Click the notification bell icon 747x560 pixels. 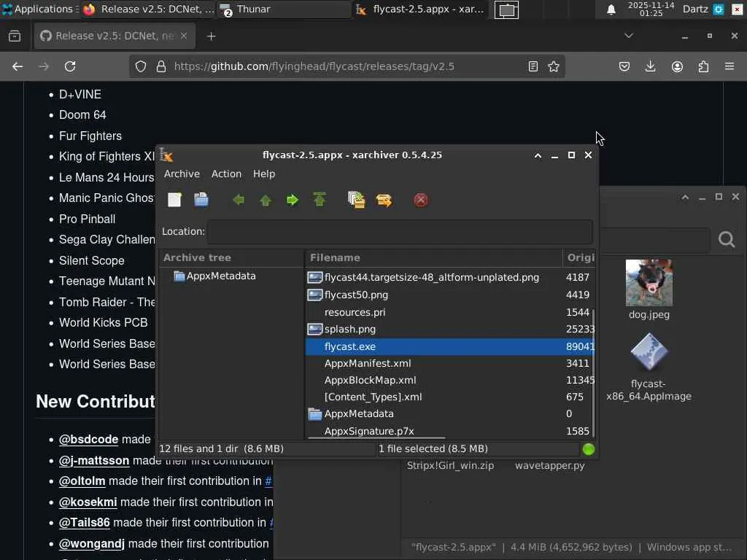pos(611,9)
